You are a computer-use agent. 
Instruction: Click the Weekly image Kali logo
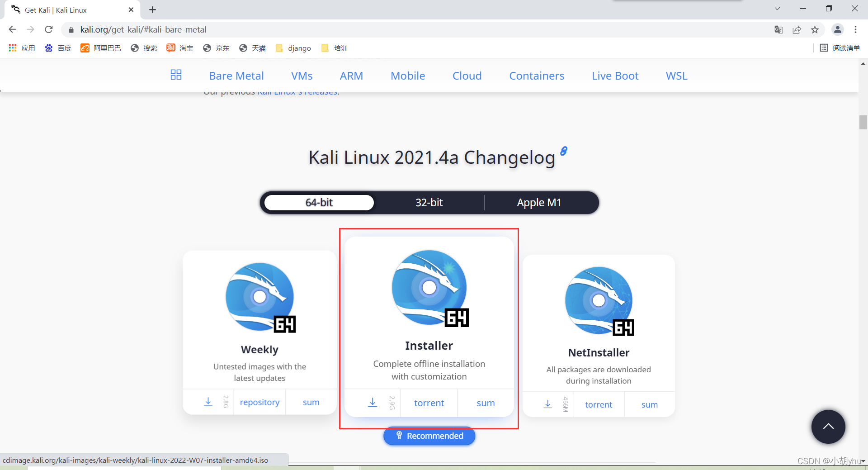click(x=260, y=297)
